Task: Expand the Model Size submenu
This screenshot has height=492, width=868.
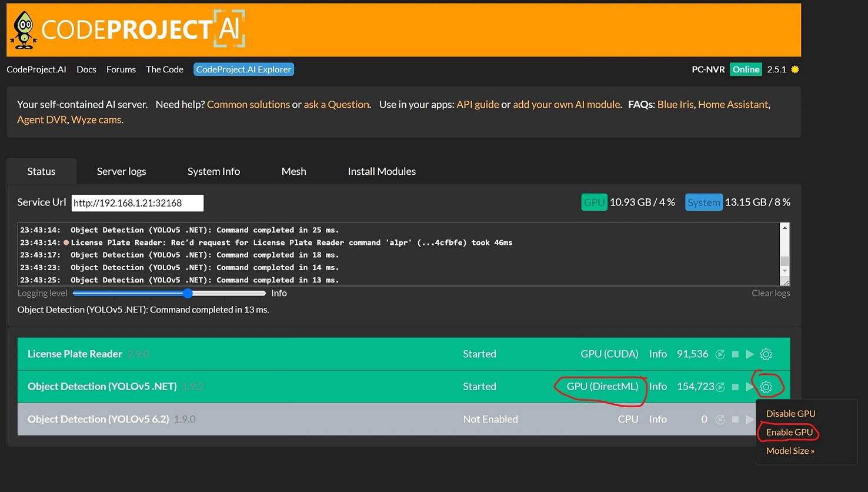Action: (790, 451)
